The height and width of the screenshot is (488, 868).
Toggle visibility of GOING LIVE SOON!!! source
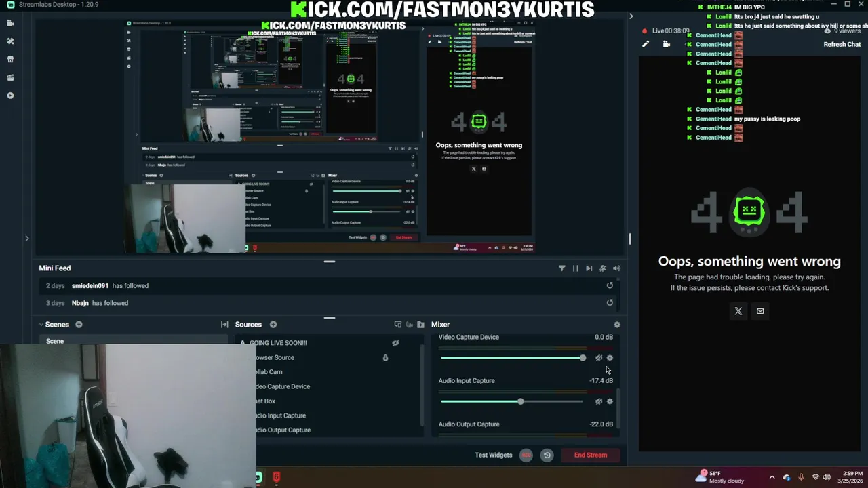coord(395,343)
